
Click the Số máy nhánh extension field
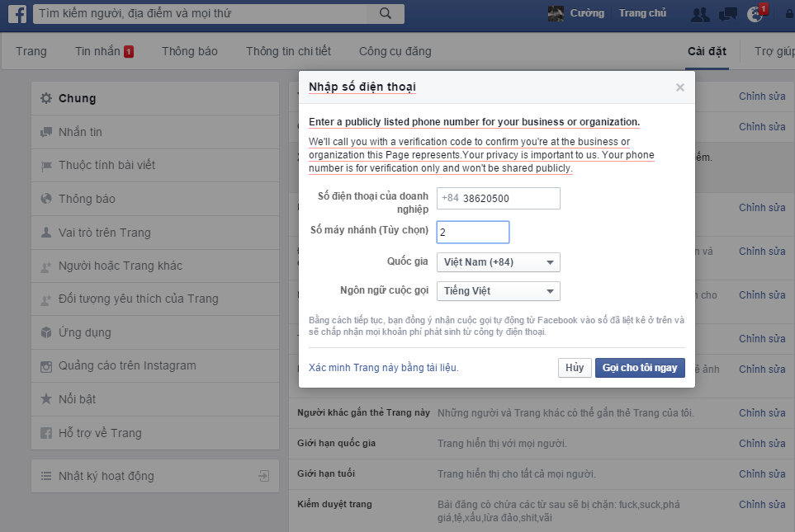[x=473, y=233]
